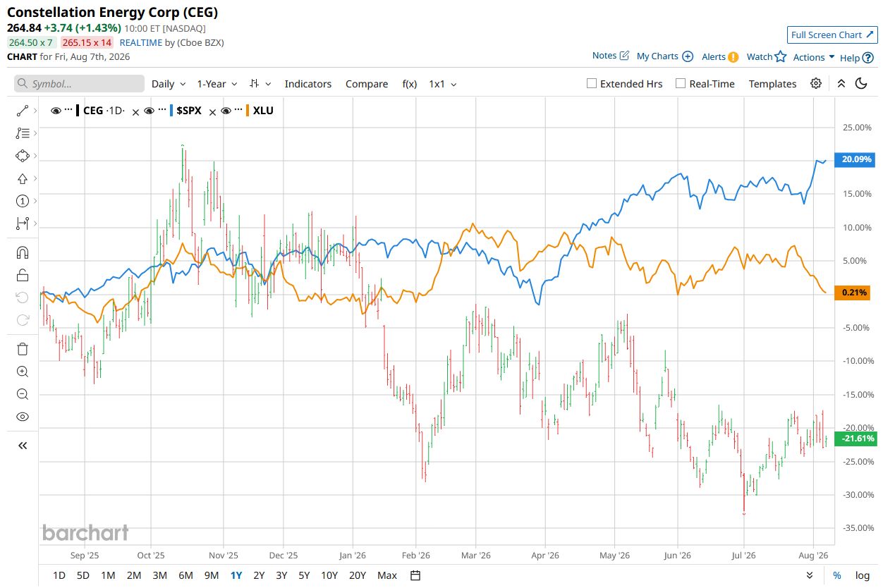Enable the Real-Time checkbox
The image size is (883, 588).
click(x=681, y=83)
